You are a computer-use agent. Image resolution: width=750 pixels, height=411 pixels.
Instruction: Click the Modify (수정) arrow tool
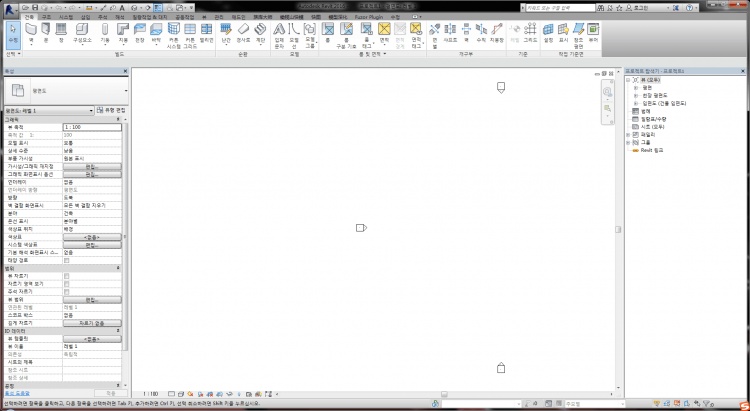(x=10, y=34)
